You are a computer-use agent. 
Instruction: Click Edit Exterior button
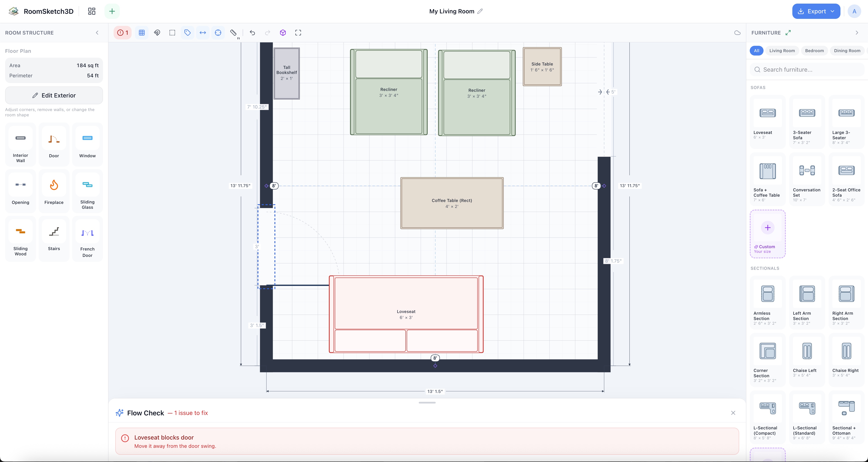(x=54, y=95)
